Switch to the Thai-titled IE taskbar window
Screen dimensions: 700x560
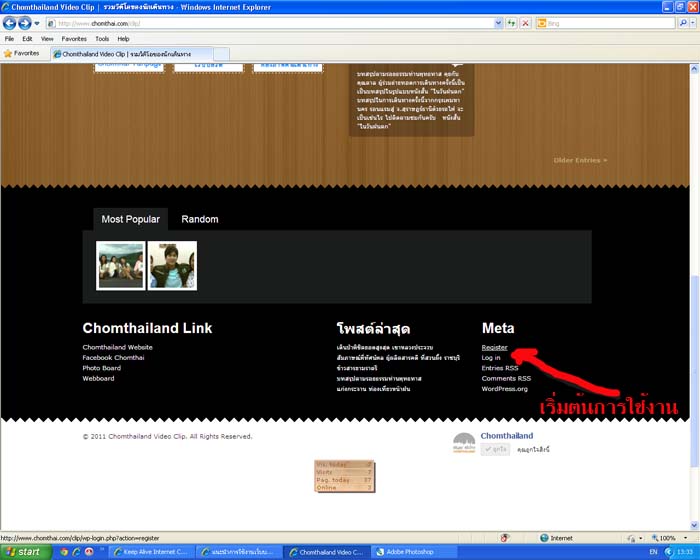(x=239, y=552)
